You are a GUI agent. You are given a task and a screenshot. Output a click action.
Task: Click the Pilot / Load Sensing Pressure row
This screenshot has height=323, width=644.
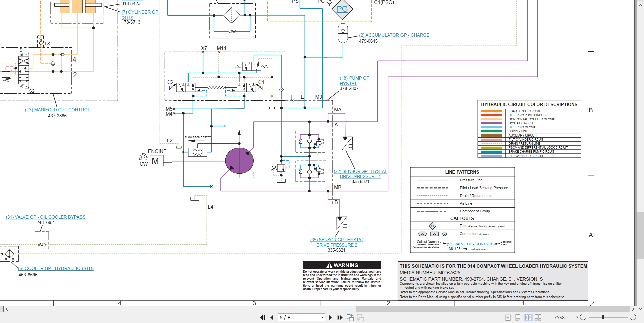tap(462, 188)
